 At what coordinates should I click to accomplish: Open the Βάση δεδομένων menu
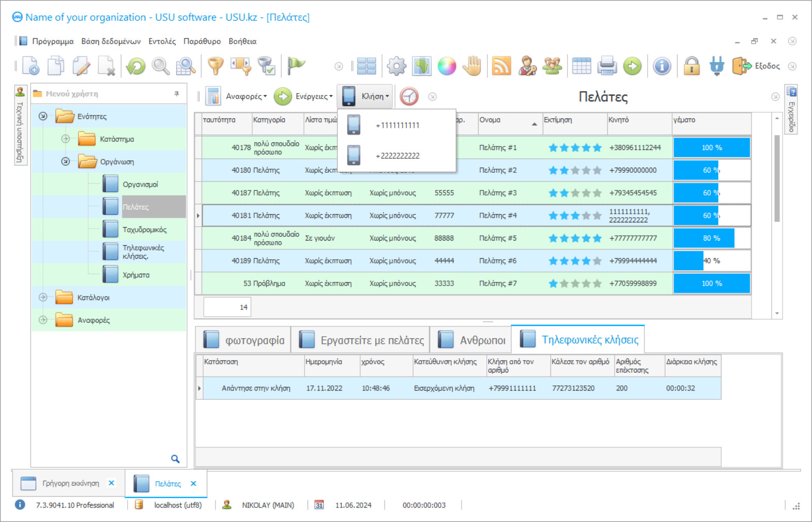click(x=111, y=41)
